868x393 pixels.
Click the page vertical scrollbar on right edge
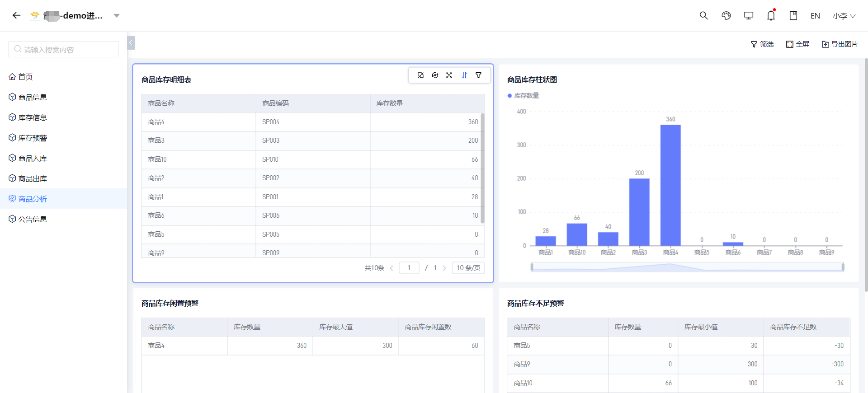[x=866, y=175]
